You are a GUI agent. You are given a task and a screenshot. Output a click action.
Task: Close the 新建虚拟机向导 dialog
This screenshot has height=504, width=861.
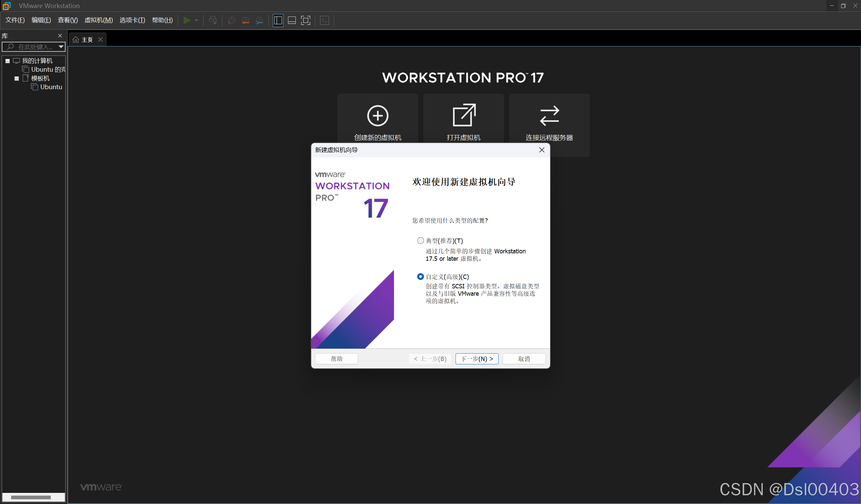542,150
